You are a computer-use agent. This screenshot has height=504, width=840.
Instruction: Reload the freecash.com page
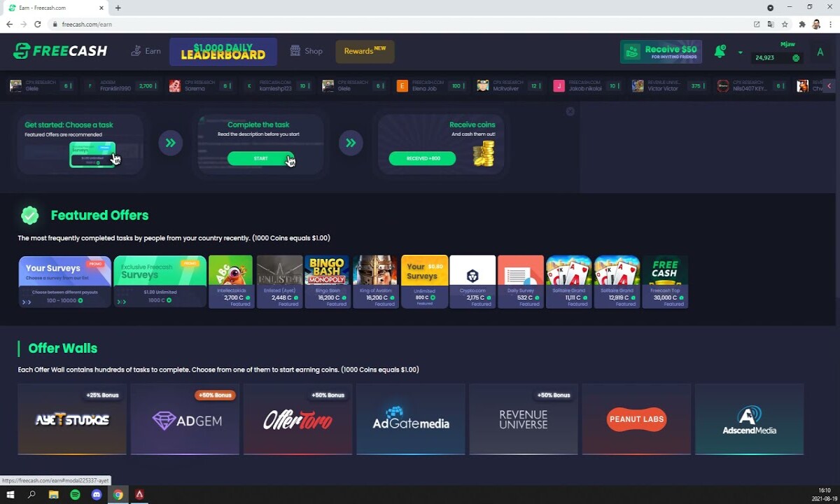(x=38, y=24)
